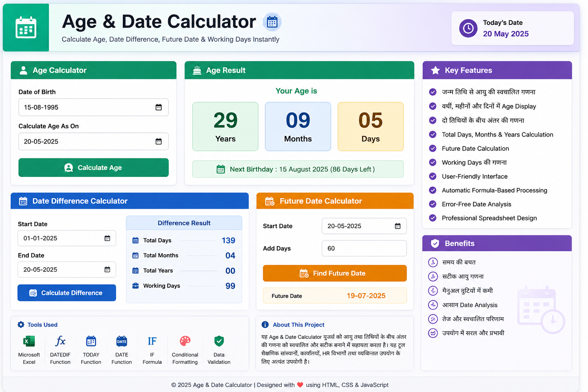Screen dimensions: 588x392
Task: Click the shield icon in Benefits header
Action: click(435, 243)
